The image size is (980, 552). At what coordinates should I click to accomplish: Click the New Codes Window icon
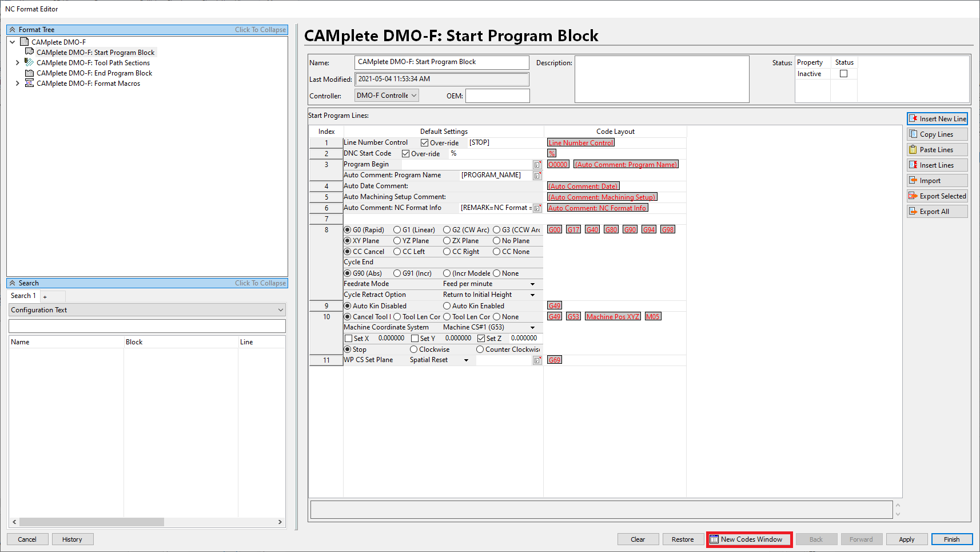[714, 539]
